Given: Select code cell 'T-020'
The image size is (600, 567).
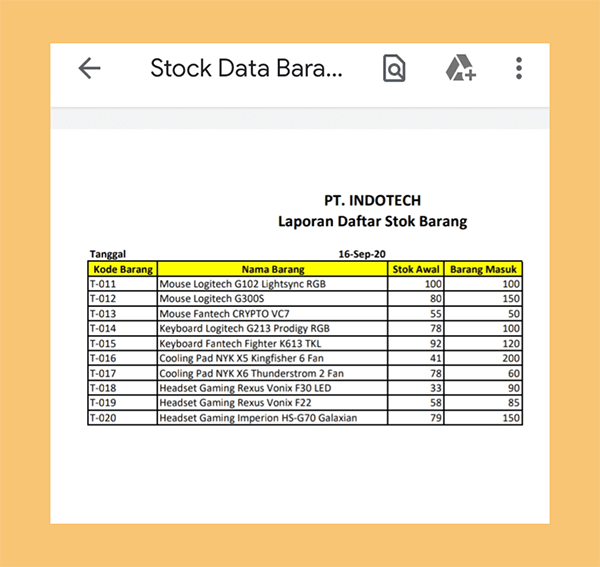Looking at the screenshot, I should pyautogui.click(x=123, y=418).
